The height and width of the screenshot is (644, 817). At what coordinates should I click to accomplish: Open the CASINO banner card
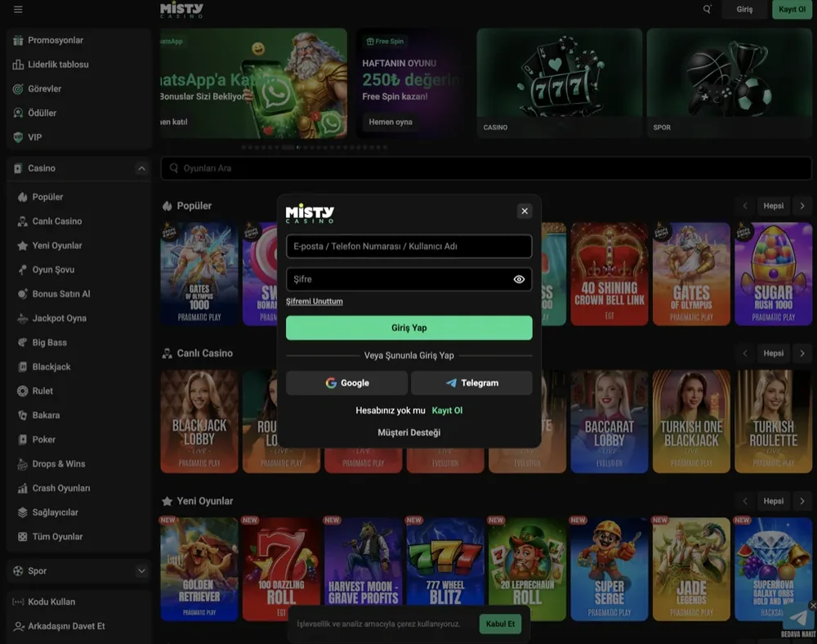559,83
